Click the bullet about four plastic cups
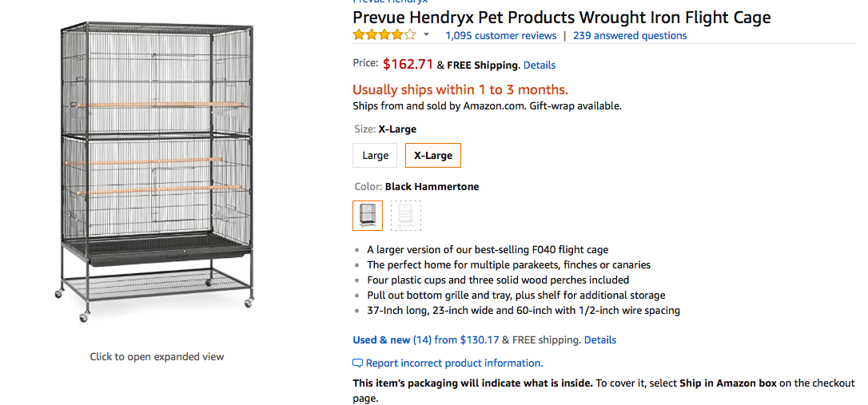The height and width of the screenshot is (405, 868). (x=498, y=280)
